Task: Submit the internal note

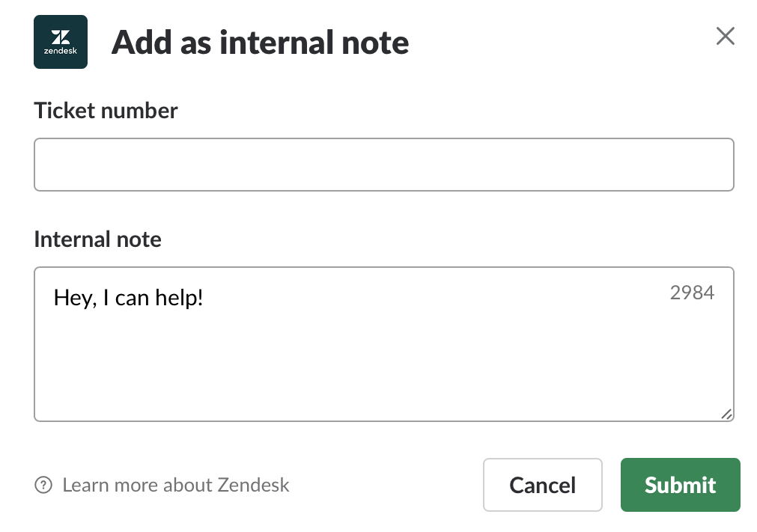Action: [680, 485]
